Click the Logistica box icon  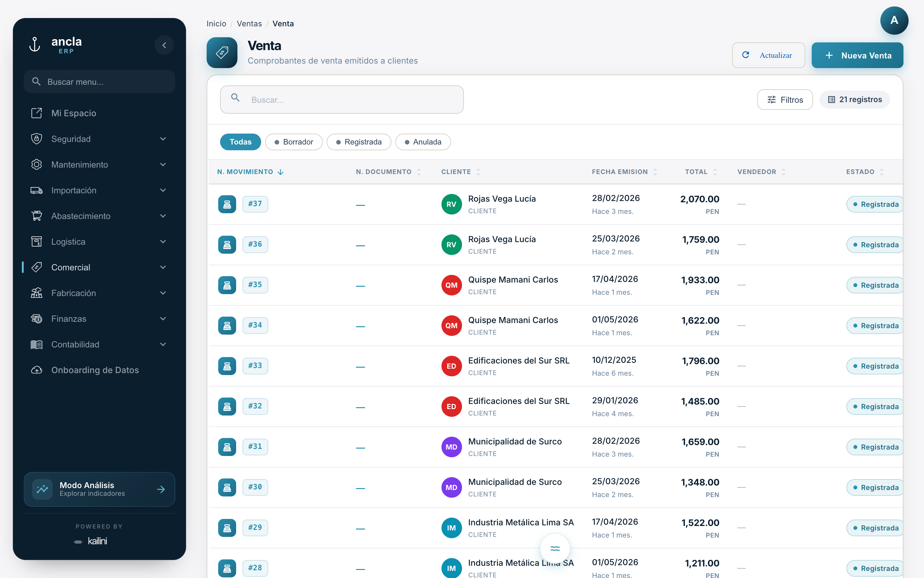tap(36, 241)
